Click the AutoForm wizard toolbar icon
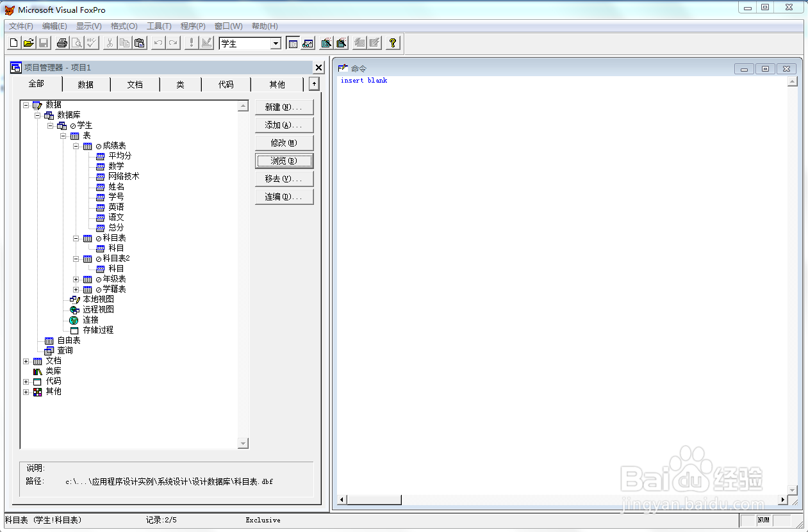Viewport: 808px width, 532px height. pyautogui.click(x=359, y=43)
